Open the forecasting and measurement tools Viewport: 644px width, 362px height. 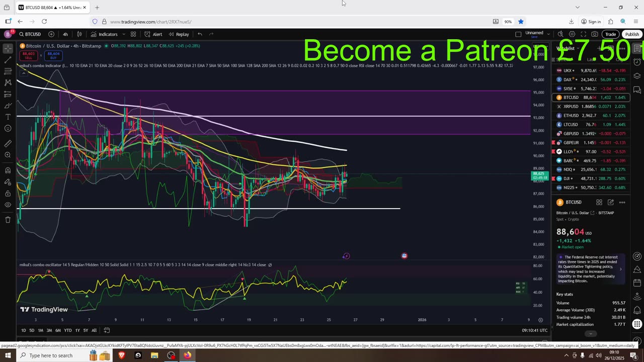8,94
